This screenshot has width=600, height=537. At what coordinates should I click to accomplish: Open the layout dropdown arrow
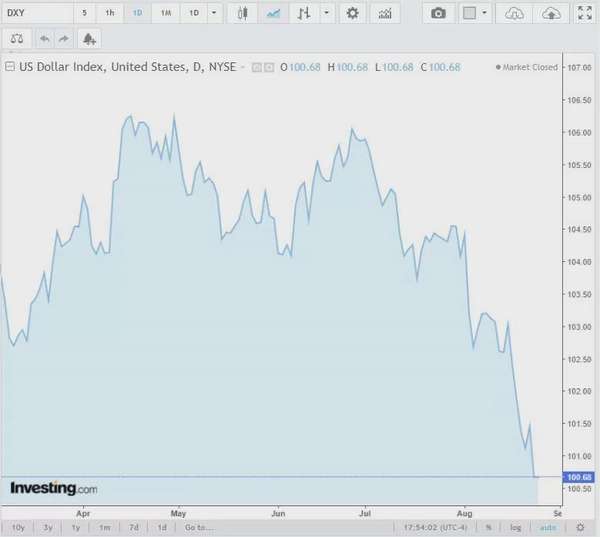(x=485, y=13)
